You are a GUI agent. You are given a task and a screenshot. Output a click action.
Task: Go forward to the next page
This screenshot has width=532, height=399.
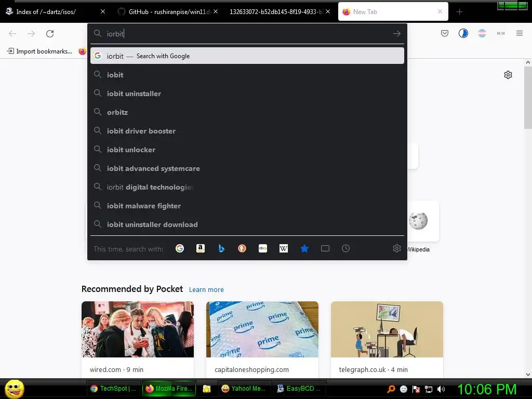click(31, 34)
